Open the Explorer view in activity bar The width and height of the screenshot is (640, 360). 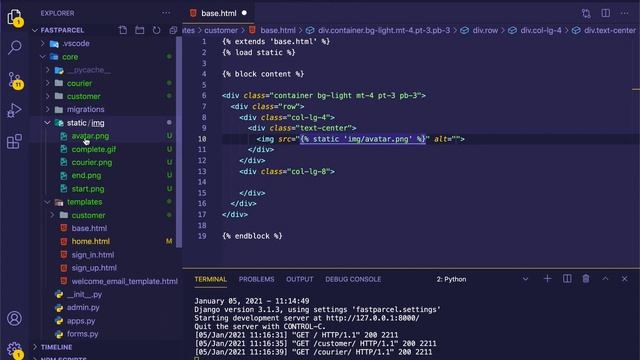coord(15,18)
